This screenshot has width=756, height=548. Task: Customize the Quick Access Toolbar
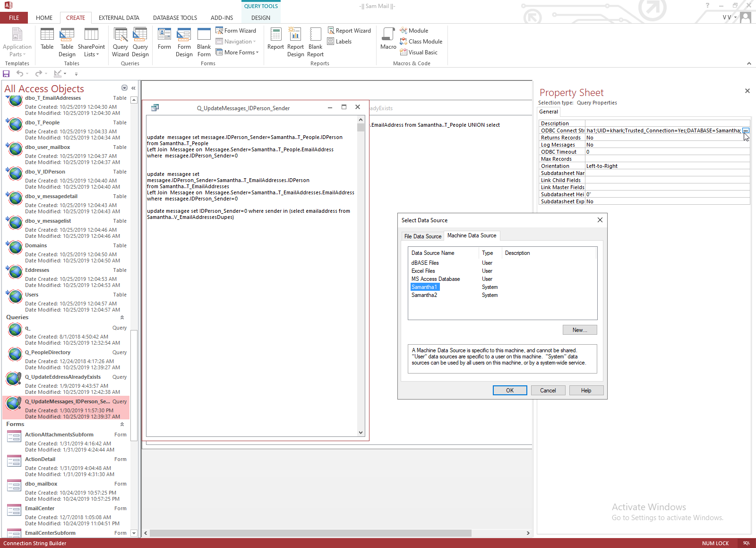pyautogui.click(x=76, y=74)
